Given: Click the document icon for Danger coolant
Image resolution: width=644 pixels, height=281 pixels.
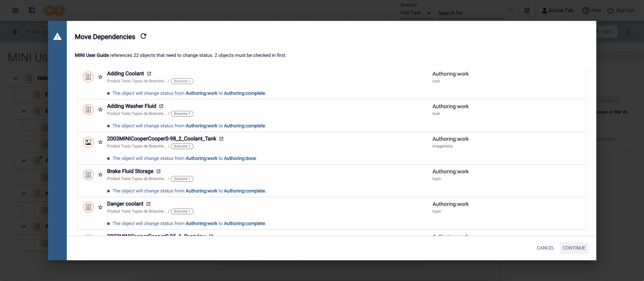Looking at the screenshot, I should click(88, 207).
